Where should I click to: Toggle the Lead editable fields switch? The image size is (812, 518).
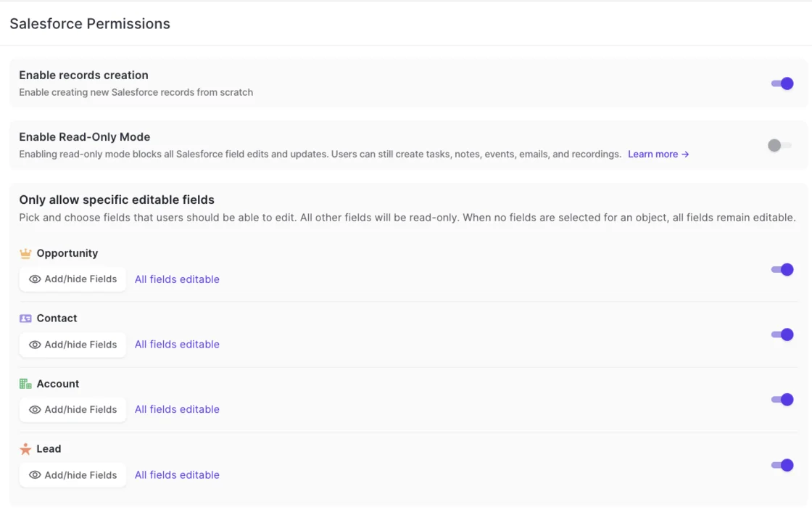coord(782,465)
